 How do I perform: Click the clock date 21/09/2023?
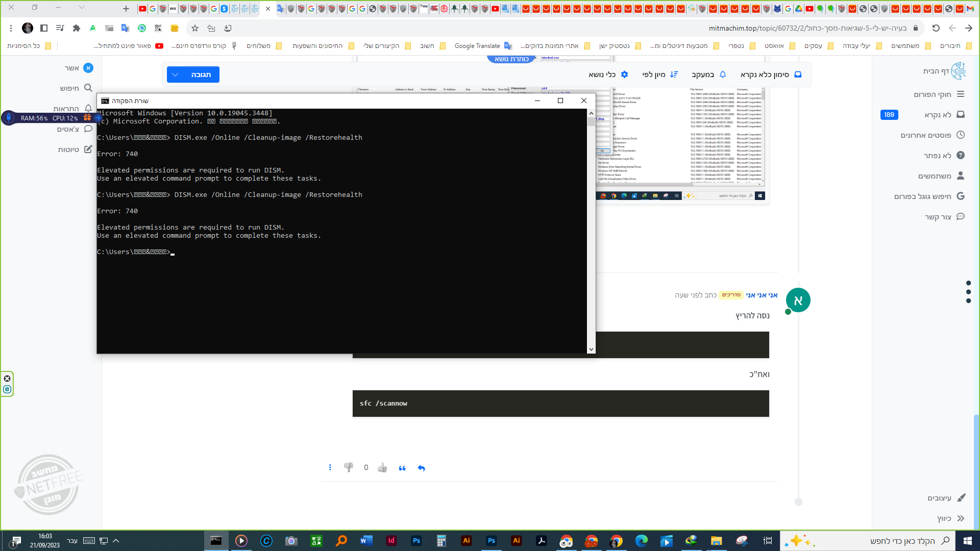point(45,545)
